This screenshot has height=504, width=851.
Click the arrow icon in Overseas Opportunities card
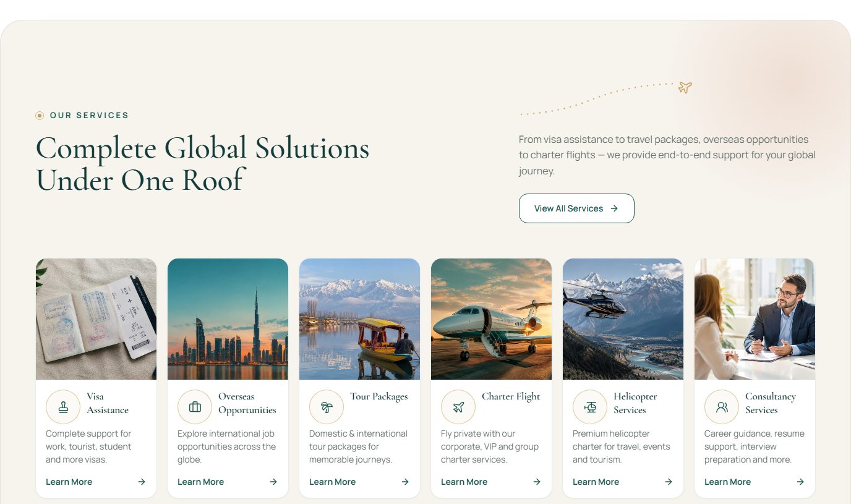click(273, 482)
